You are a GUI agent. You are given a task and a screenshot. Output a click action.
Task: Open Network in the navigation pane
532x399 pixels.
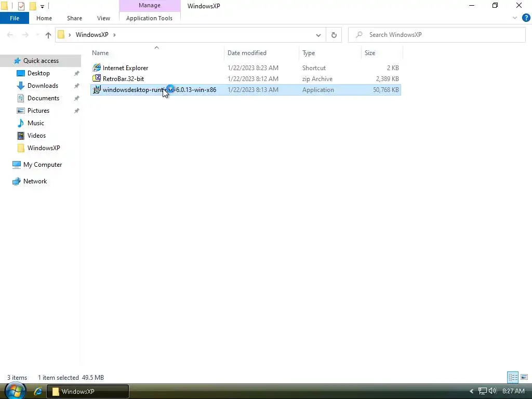(x=35, y=181)
